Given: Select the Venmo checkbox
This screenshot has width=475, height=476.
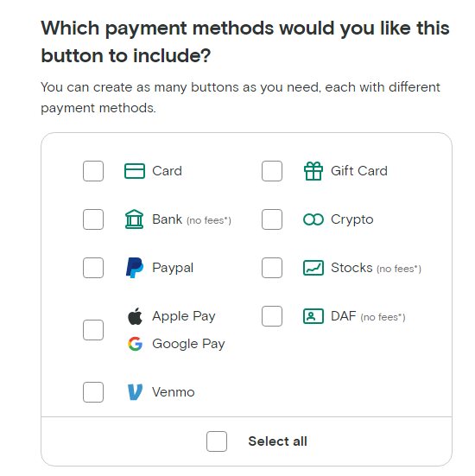Looking at the screenshot, I should click(x=93, y=392).
